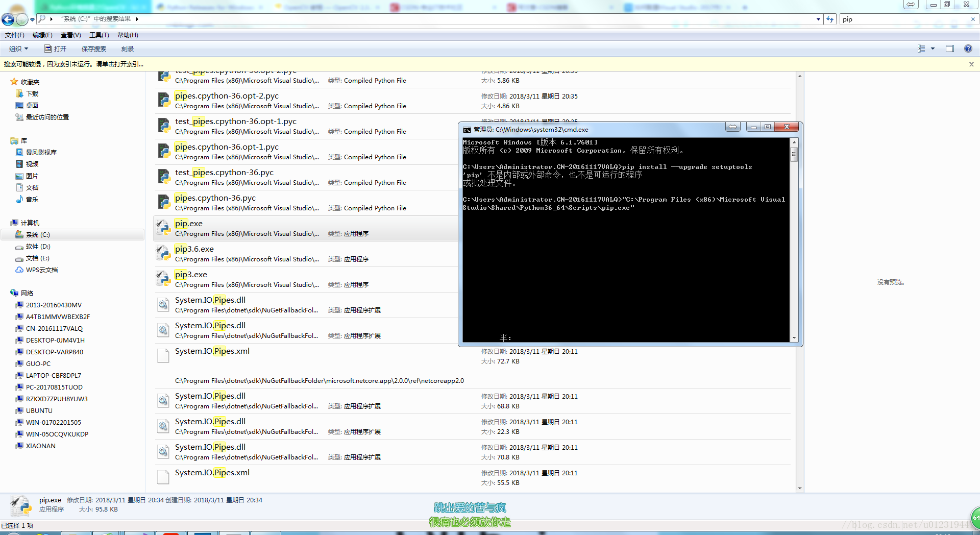Select the pip3.6.exe file icon
The image size is (980, 535).
point(163,253)
